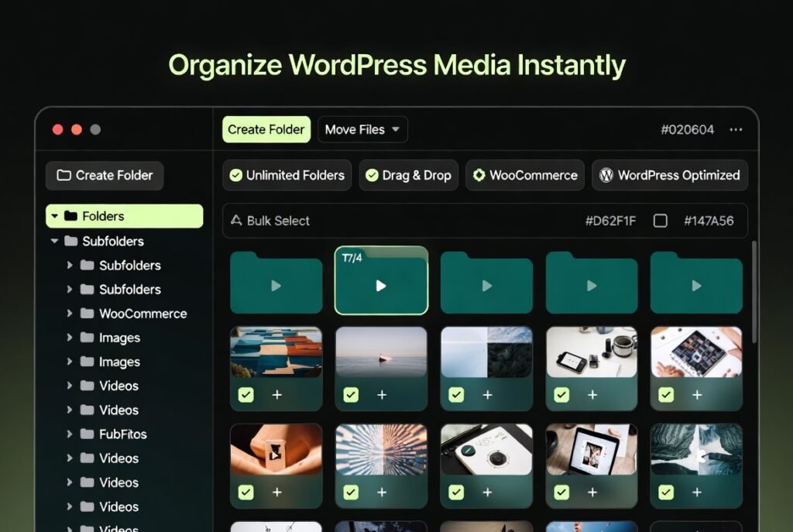This screenshot has height=532, width=793.
Task: Click the #147A56 color code
Action: click(709, 221)
